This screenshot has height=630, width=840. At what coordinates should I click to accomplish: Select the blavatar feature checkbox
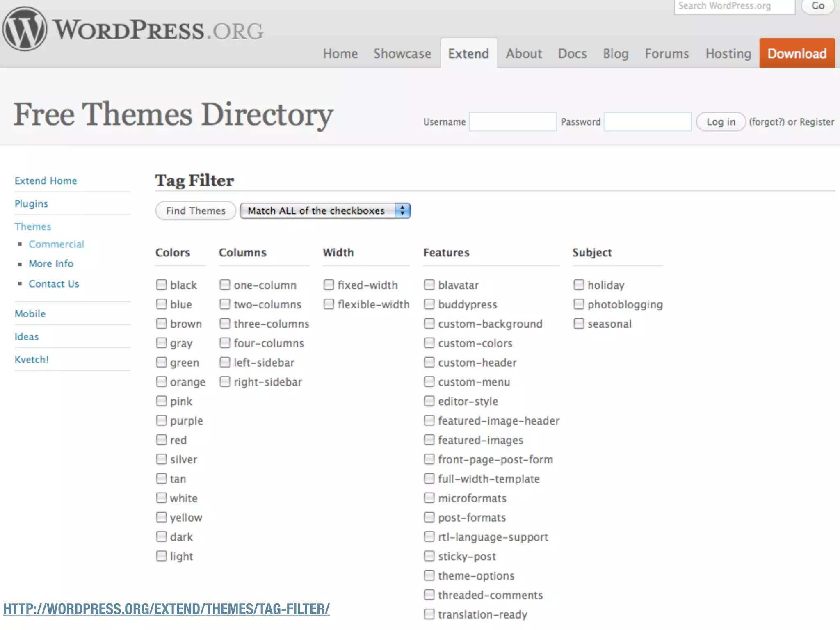coord(429,285)
